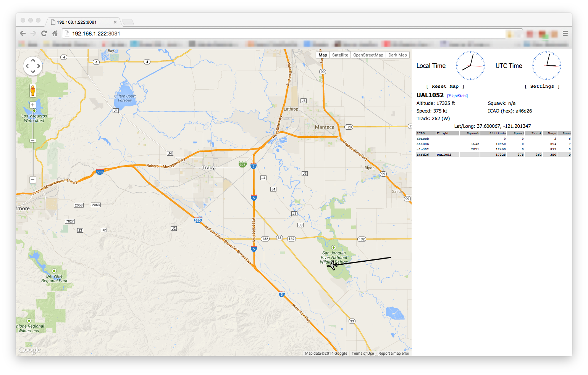Sort the table by Msgs column header

pos(550,134)
